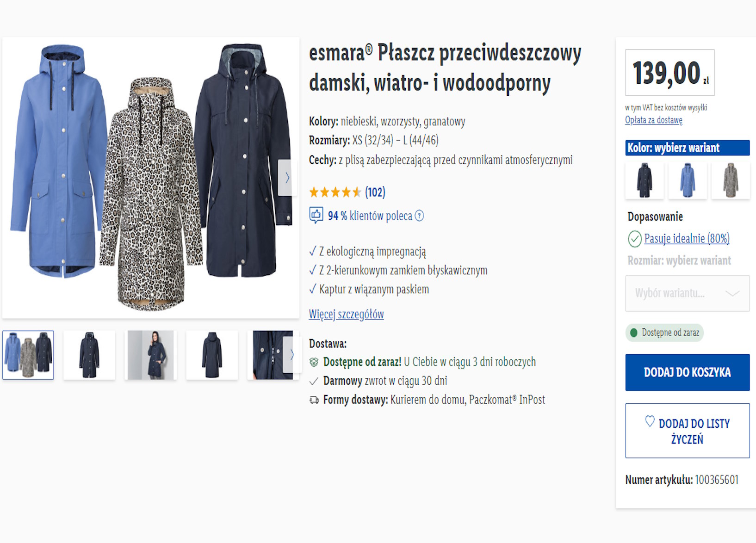This screenshot has height=543, width=756.
Task: Click the heart icon on wishlist button
Action: [x=650, y=421]
